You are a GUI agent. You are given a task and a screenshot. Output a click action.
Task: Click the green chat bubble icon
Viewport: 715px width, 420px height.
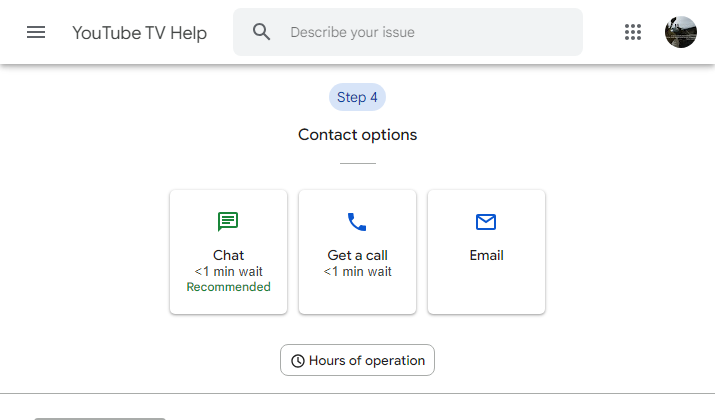pyautogui.click(x=228, y=222)
